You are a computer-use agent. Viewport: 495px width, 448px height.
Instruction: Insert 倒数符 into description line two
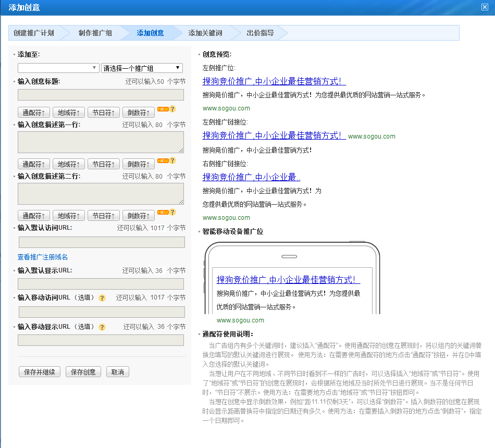point(138,215)
